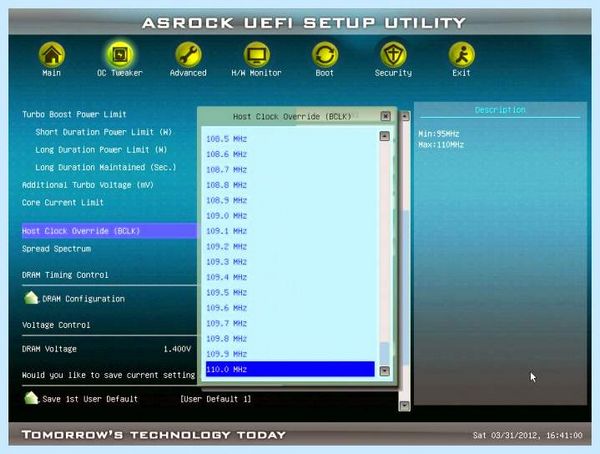Choose 108.8 MHz from the list

(x=227, y=185)
